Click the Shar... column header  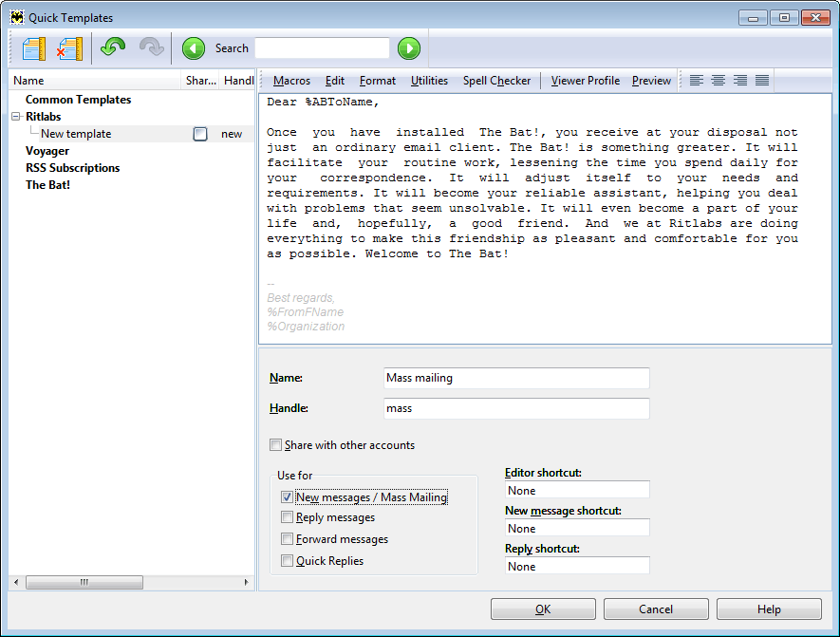pos(200,81)
